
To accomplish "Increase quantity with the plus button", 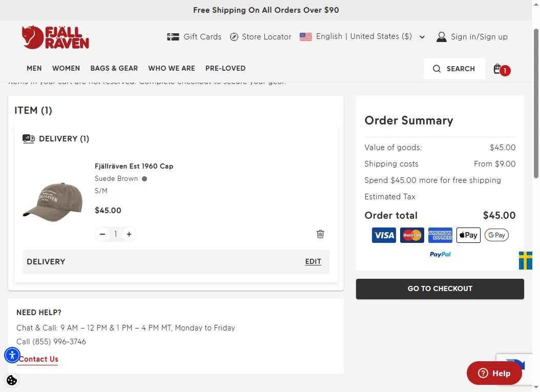I will click(x=129, y=234).
